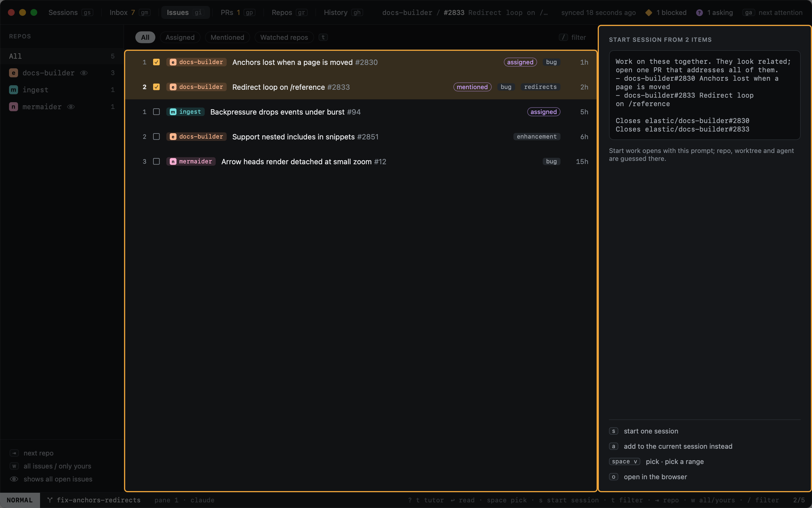Click the session prompt text box
Image resolution: width=812 pixels, height=508 pixels.
pos(705,95)
